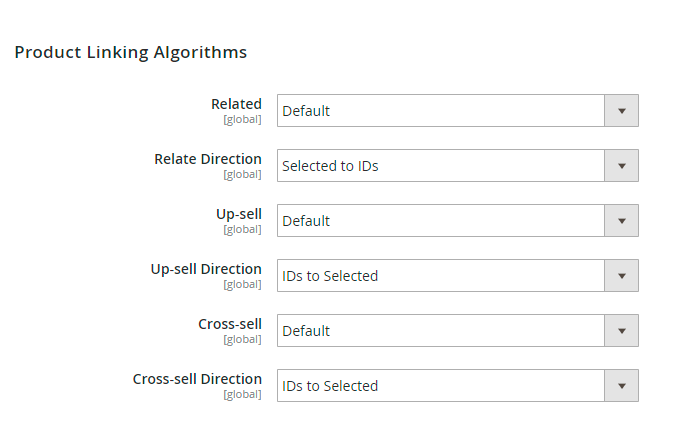Click the arrow button on Up-sell Direction dropdown
This screenshot has height=440, width=685.
(621, 276)
